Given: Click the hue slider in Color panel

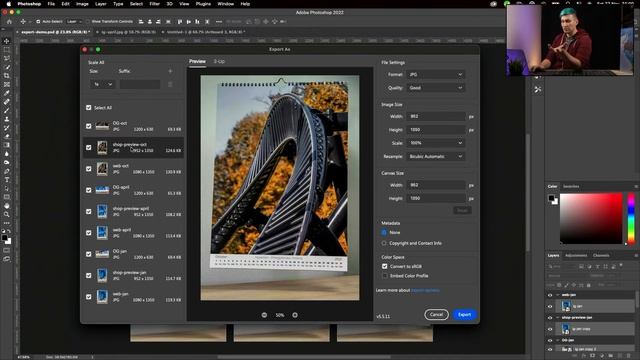Looking at the screenshot, I should [x=631, y=219].
